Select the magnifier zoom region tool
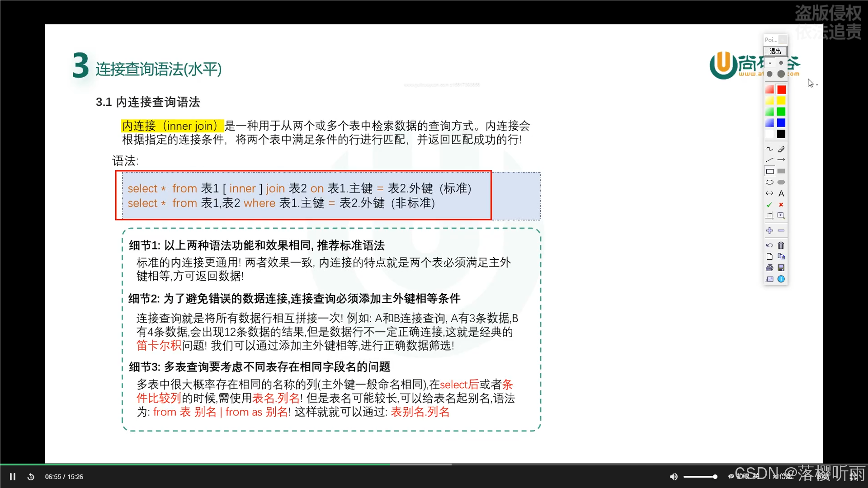Screen dimensions: 868x488 tap(781, 216)
